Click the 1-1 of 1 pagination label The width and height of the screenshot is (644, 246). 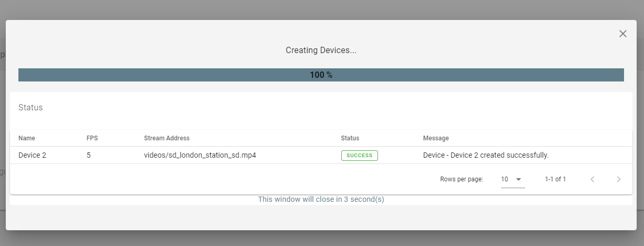(555, 179)
